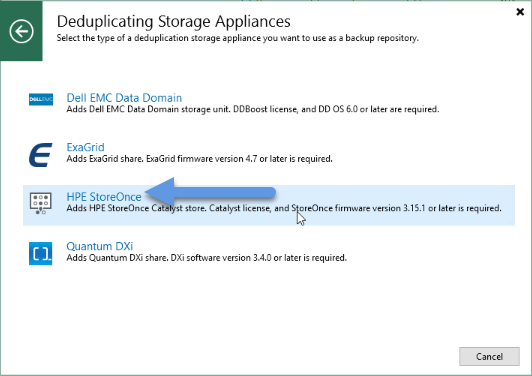Go back using the circled arrow icon

click(21, 31)
